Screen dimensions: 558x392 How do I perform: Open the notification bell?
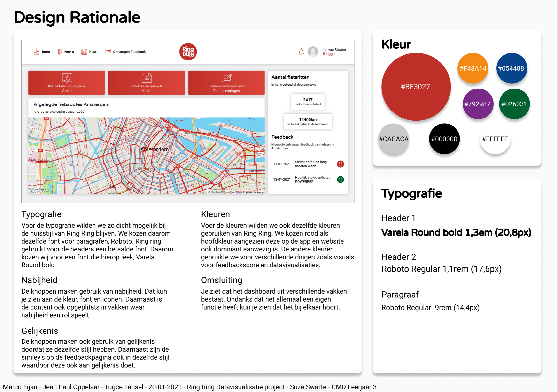point(301,52)
